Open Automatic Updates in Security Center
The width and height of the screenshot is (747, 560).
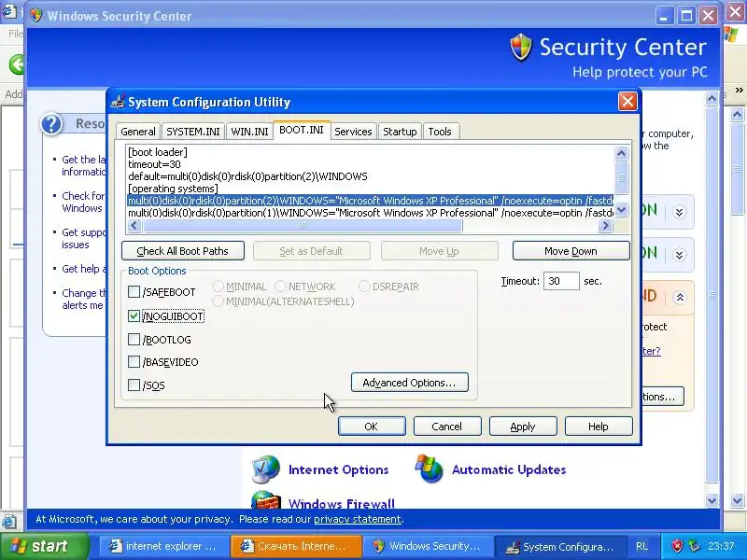pyautogui.click(x=509, y=469)
